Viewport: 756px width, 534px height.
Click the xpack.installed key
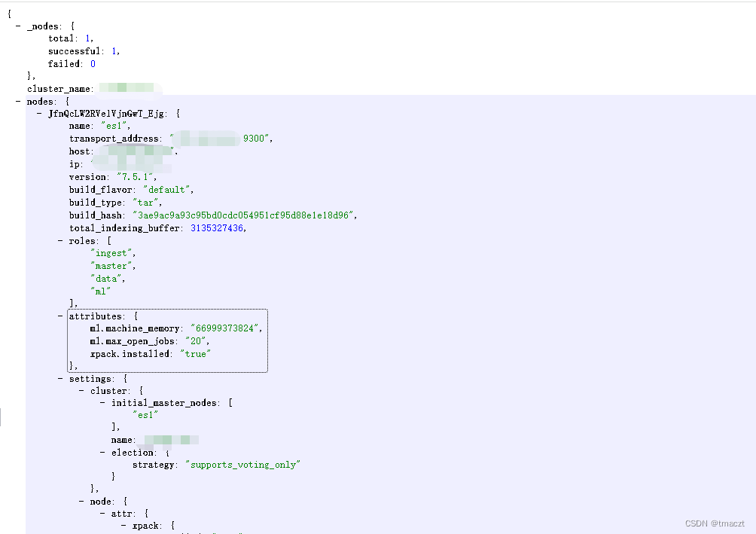pos(130,354)
